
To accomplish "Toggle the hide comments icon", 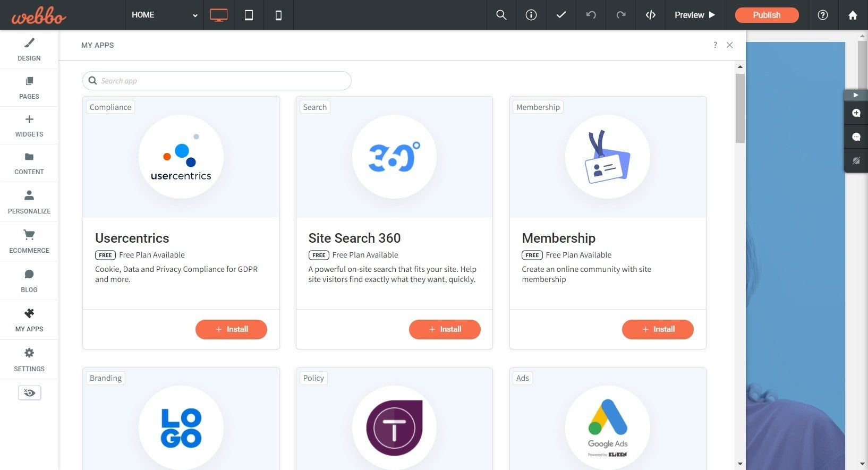I will (x=856, y=161).
